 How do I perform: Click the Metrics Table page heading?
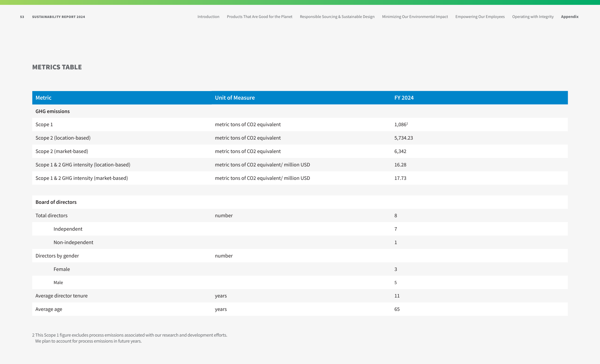57,67
